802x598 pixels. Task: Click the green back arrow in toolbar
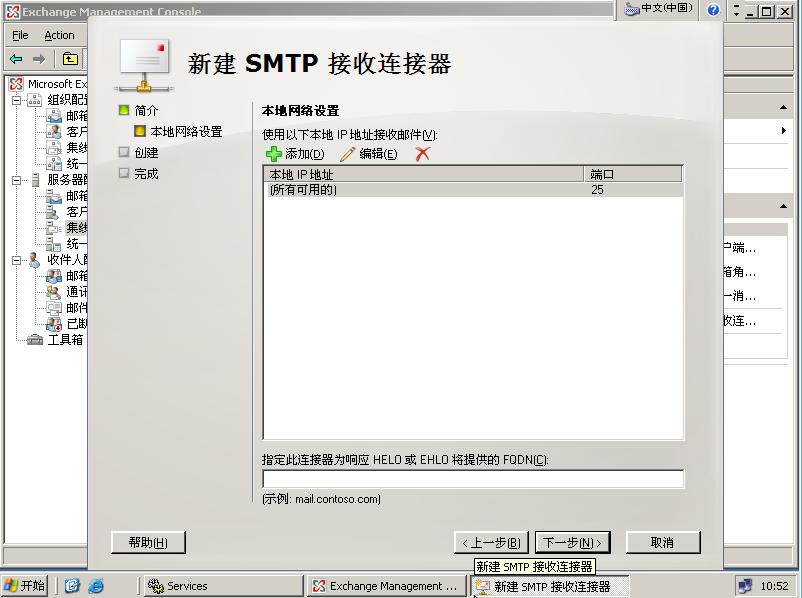point(16,59)
